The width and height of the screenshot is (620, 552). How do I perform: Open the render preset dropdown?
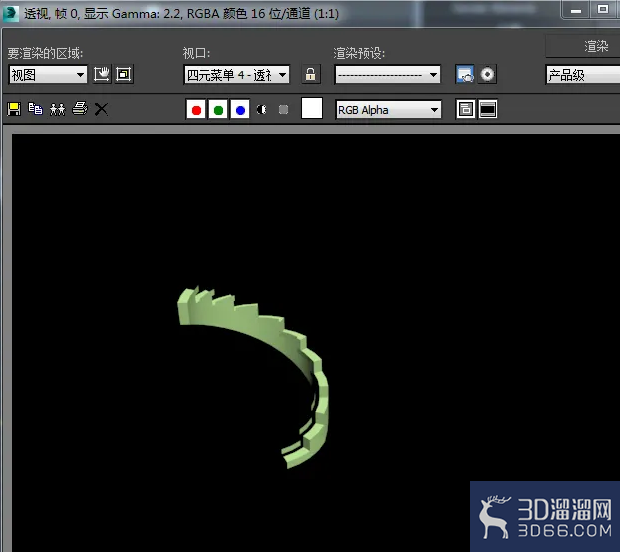(388, 74)
